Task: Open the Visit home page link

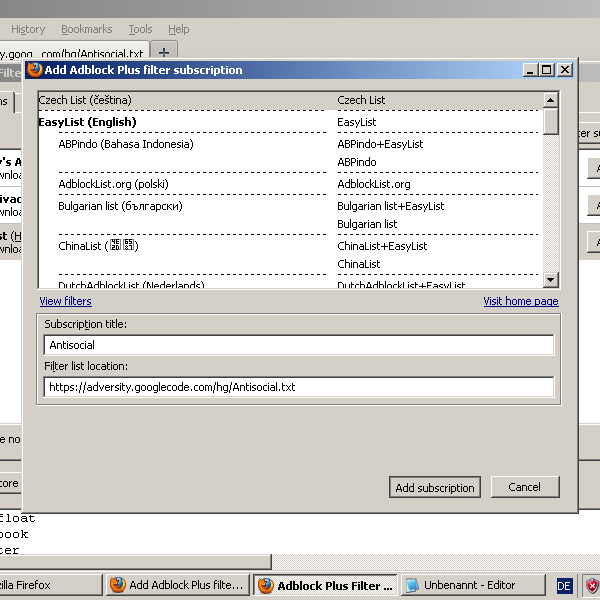Action: pos(520,301)
